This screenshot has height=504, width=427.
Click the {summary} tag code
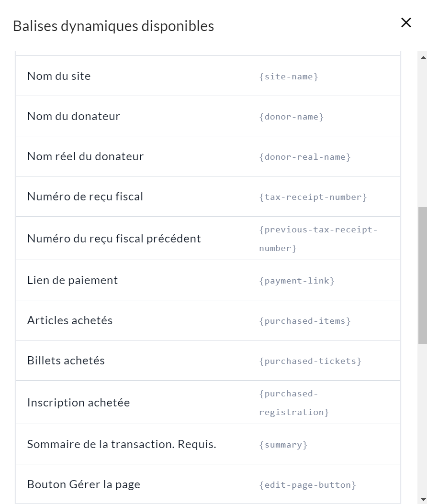pos(283,445)
